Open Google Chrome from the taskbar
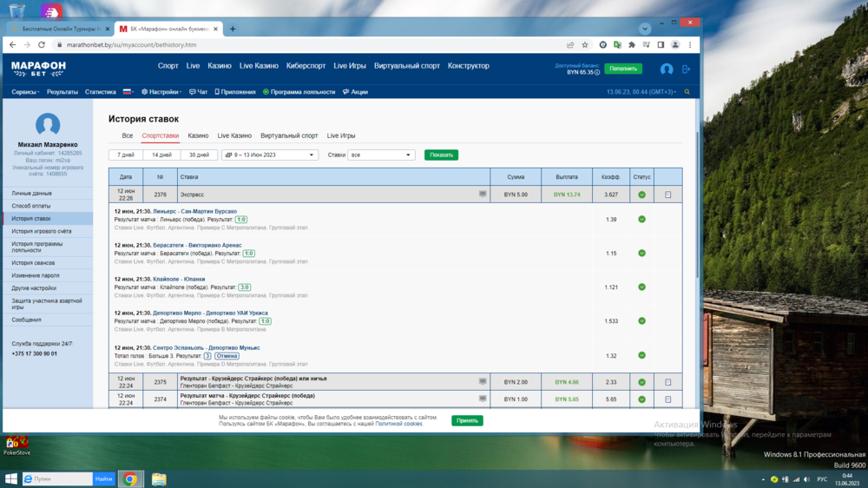 (129, 478)
